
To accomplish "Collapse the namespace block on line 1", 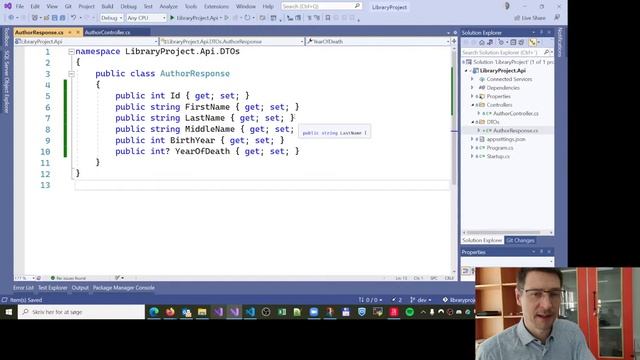I will point(71,52).
